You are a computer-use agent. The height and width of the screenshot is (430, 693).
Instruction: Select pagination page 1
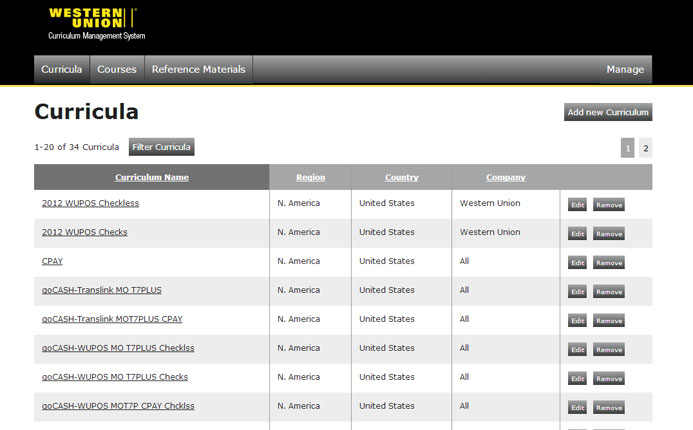click(x=628, y=148)
